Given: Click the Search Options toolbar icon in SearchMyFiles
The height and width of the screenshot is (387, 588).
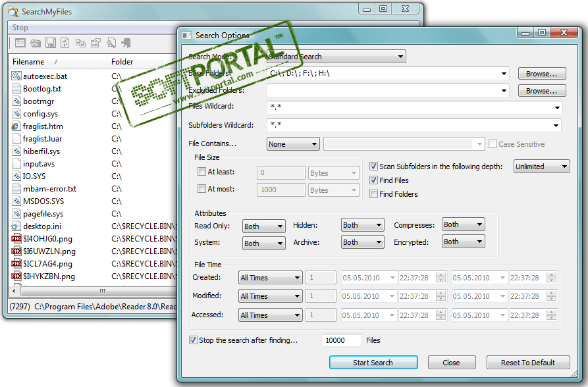Looking at the screenshot, I should click(x=20, y=43).
